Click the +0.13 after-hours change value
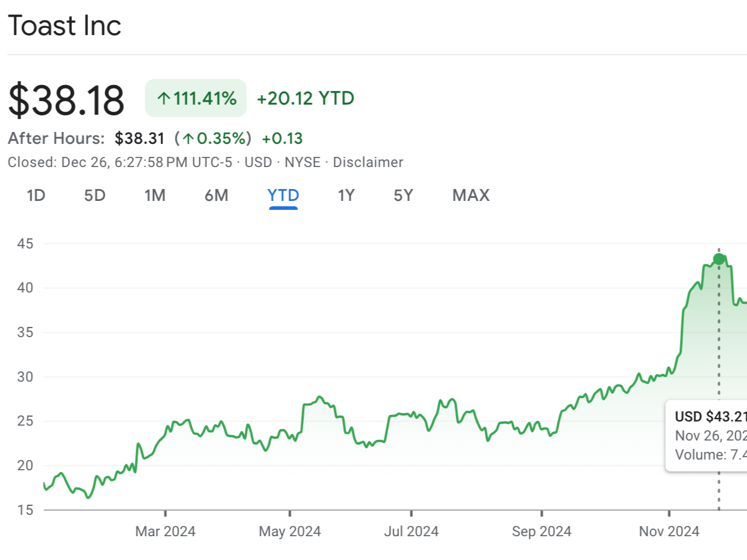Viewport: 747px width, 560px height. click(x=283, y=139)
